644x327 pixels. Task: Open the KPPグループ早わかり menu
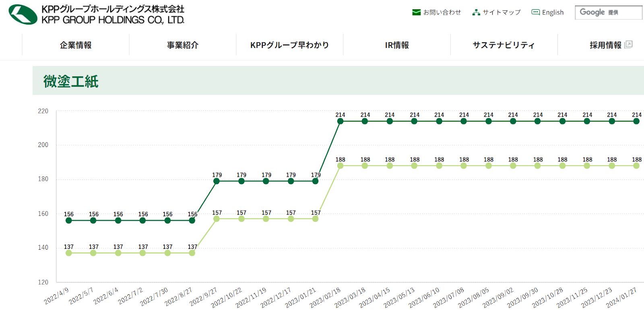pyautogui.click(x=290, y=45)
